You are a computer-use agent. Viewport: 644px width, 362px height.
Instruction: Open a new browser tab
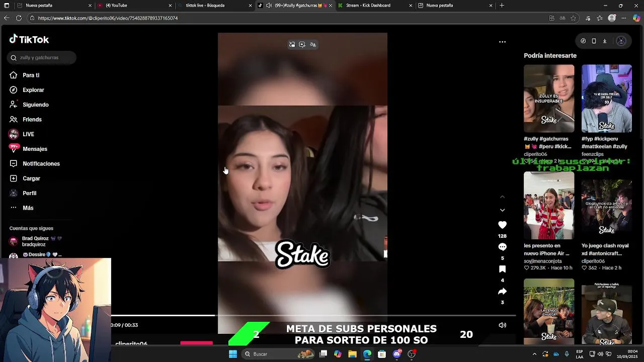(502, 6)
